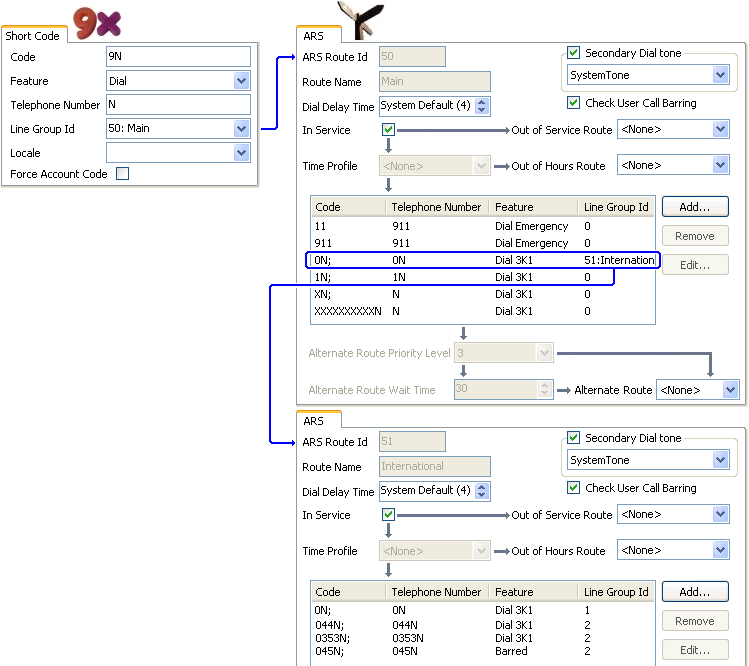This screenshot has height=666, width=749.
Task: Toggle the Force Account Code checkbox
Action: click(x=123, y=173)
